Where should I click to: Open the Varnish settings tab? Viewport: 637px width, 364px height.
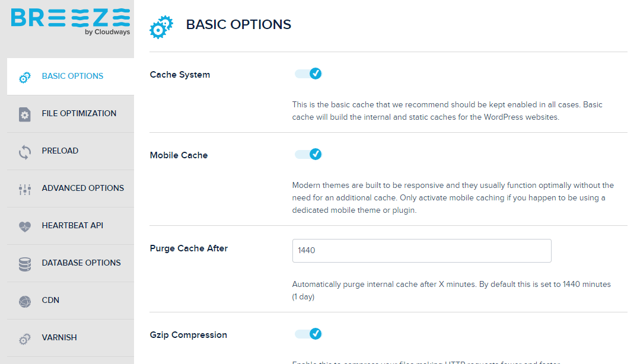click(x=59, y=337)
